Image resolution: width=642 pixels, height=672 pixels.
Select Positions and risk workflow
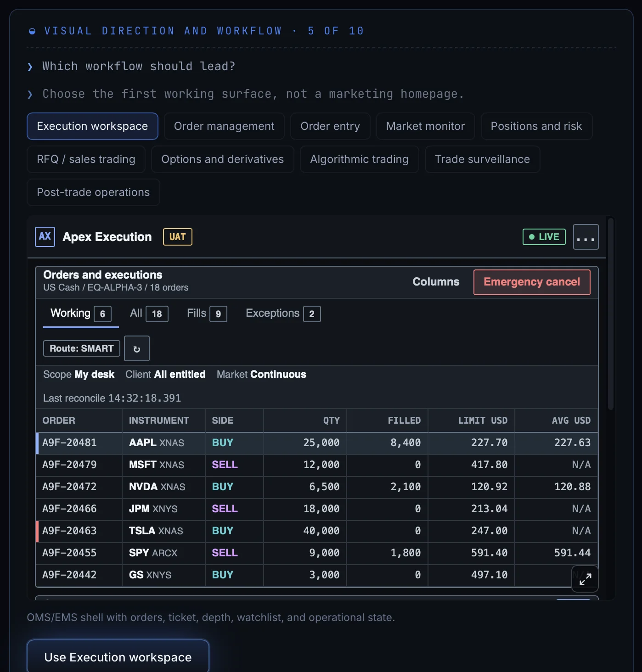pyautogui.click(x=536, y=126)
